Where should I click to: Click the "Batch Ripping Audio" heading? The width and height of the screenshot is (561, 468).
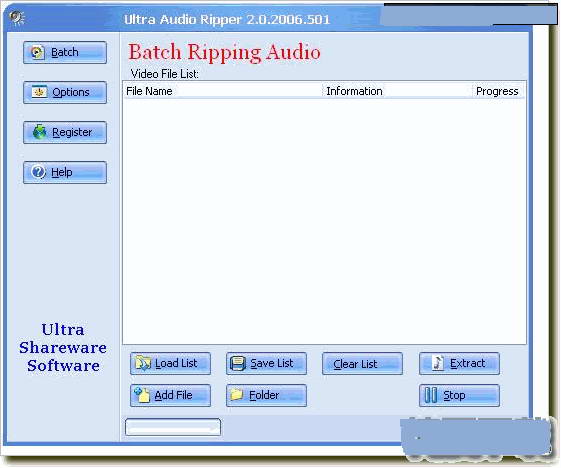pos(224,52)
